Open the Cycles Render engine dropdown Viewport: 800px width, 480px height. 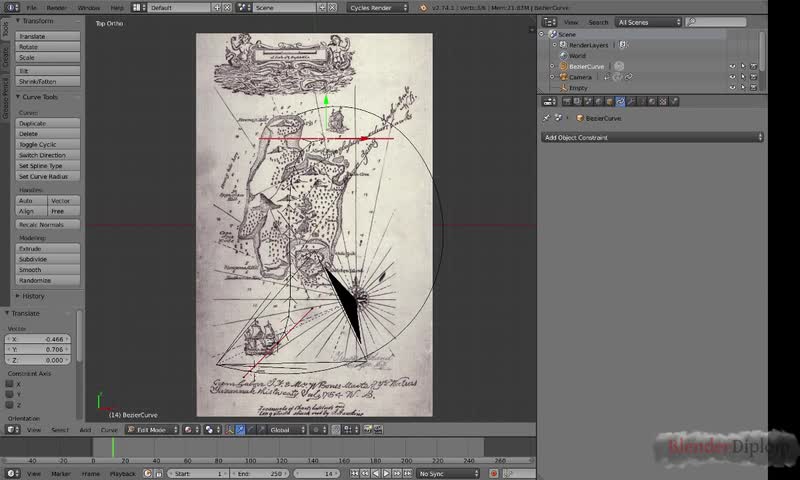point(378,8)
